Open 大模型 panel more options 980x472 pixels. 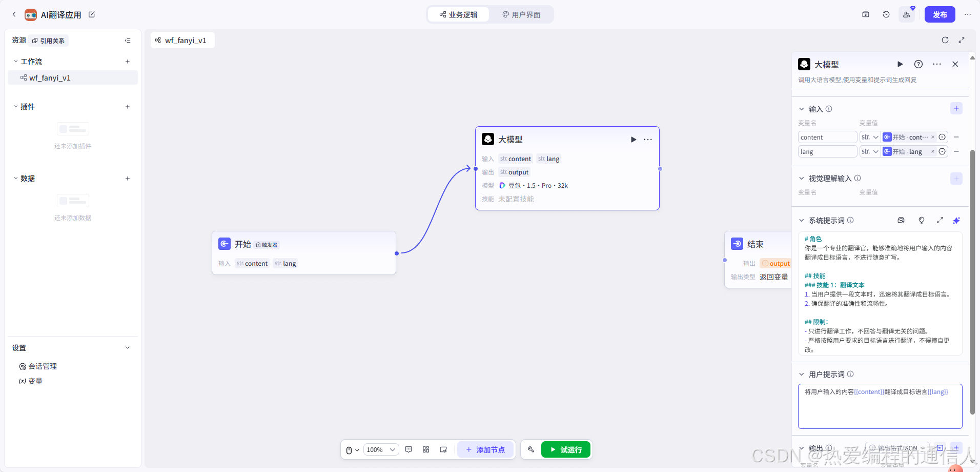(937, 64)
